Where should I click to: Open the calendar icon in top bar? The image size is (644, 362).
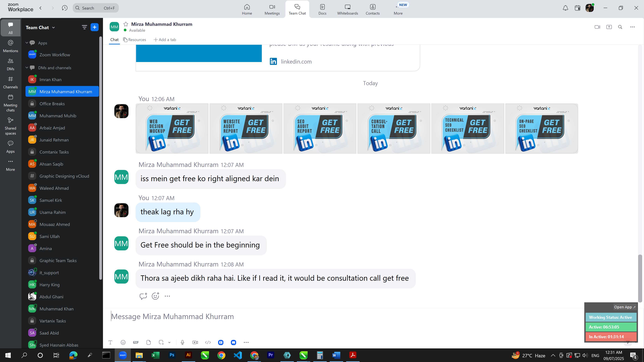tap(577, 8)
